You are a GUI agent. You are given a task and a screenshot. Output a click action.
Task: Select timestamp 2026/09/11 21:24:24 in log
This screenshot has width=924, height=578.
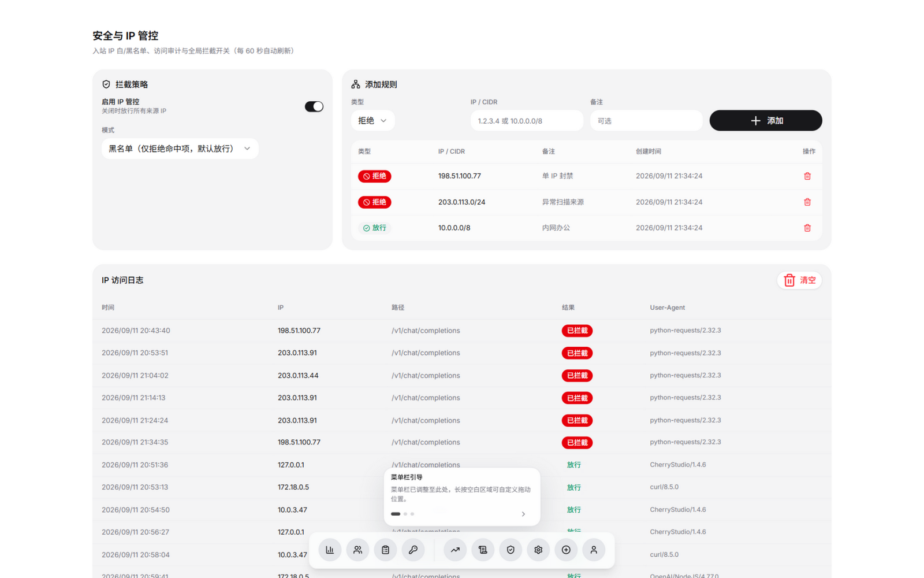[x=135, y=420]
